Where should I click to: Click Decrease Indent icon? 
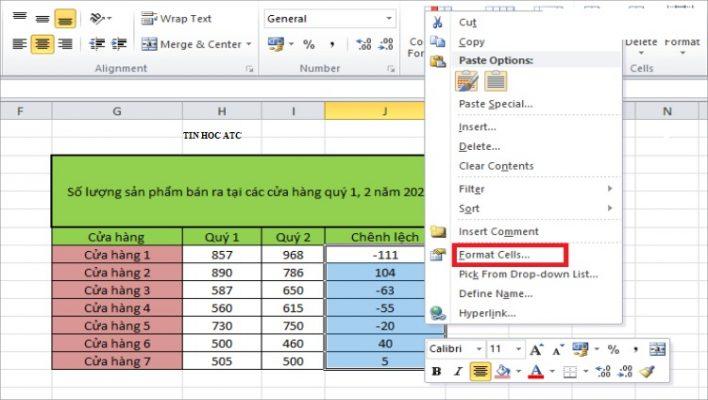(x=97, y=44)
